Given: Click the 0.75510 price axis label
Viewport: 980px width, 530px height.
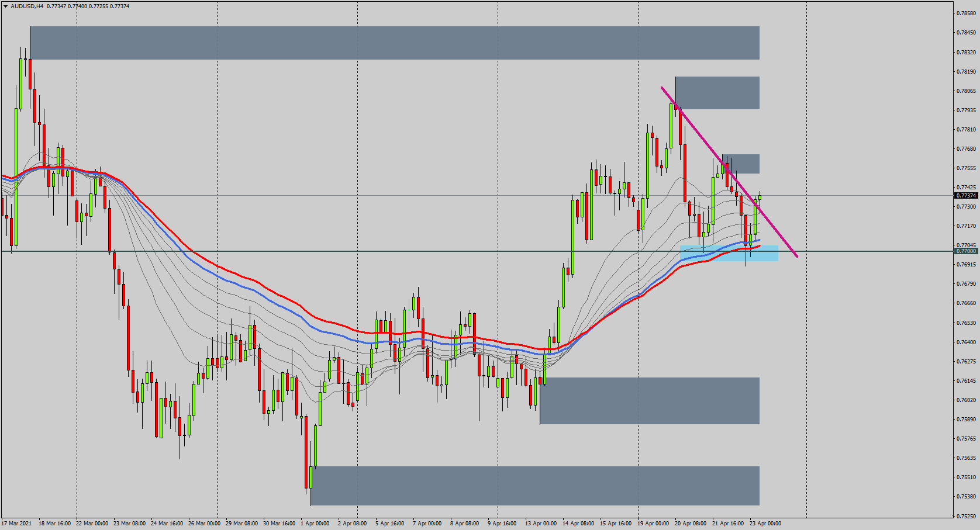Looking at the screenshot, I should point(966,477).
